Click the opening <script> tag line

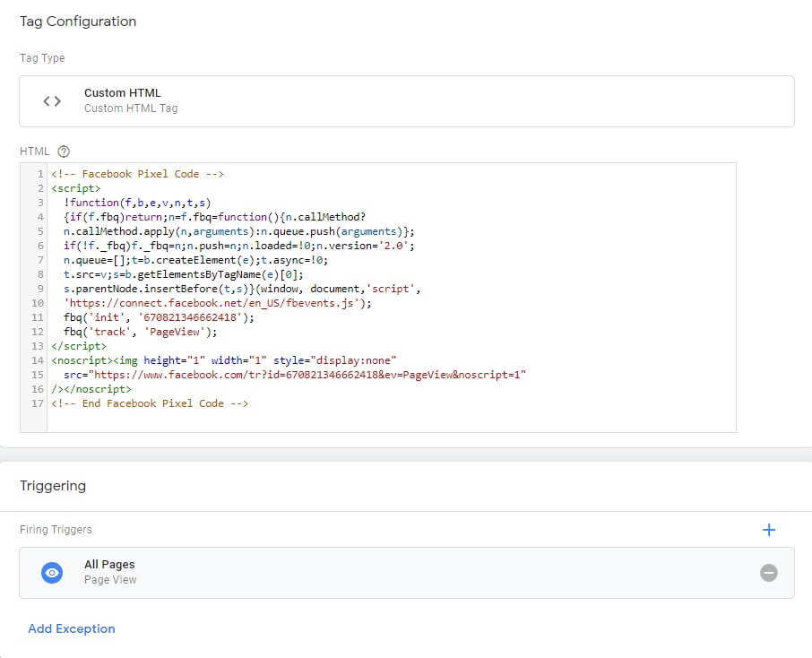coord(75,188)
